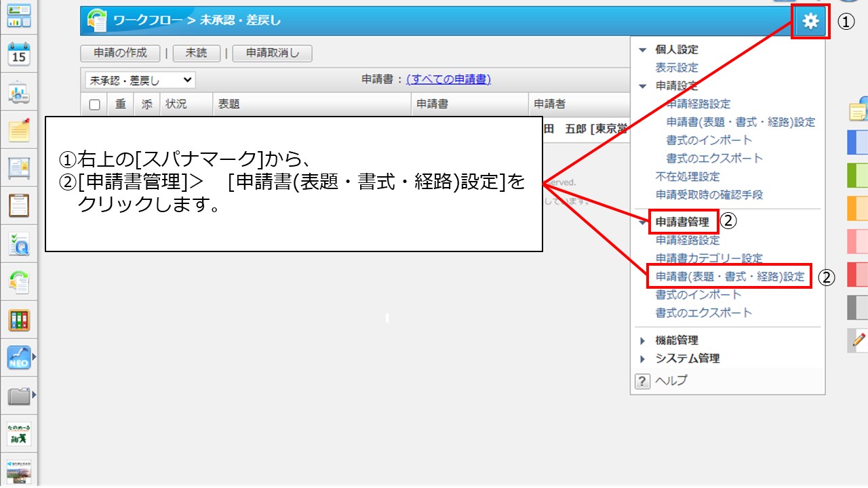This screenshot has height=488, width=868.
Task: Expand the 機能管理 section
Action: point(676,340)
